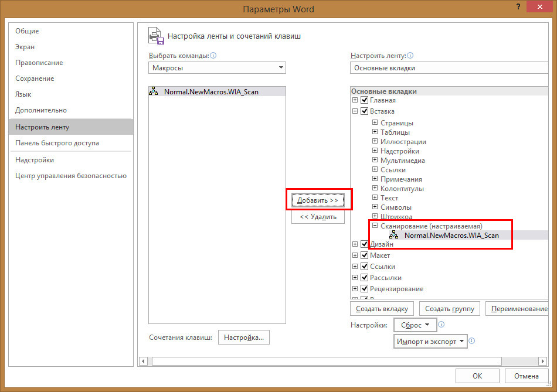The height and width of the screenshot is (392, 557).
Task: Expand the Страницы group
Action: [x=375, y=122]
